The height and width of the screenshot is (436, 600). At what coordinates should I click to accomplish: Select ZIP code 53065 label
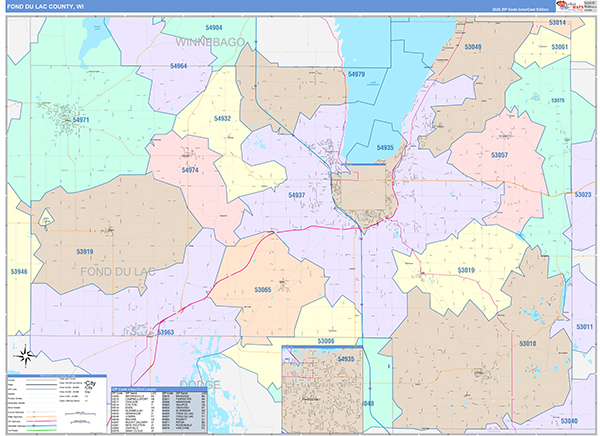[x=262, y=289]
